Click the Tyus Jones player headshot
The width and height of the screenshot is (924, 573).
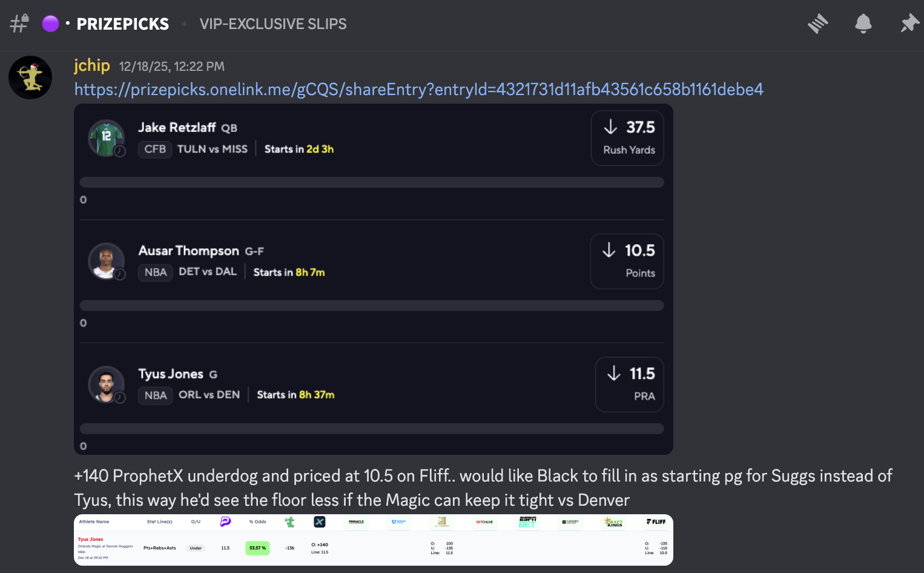[107, 384]
